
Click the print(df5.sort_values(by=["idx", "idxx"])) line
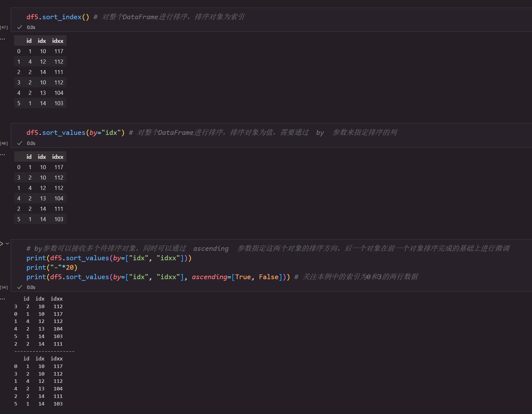[x=109, y=258]
